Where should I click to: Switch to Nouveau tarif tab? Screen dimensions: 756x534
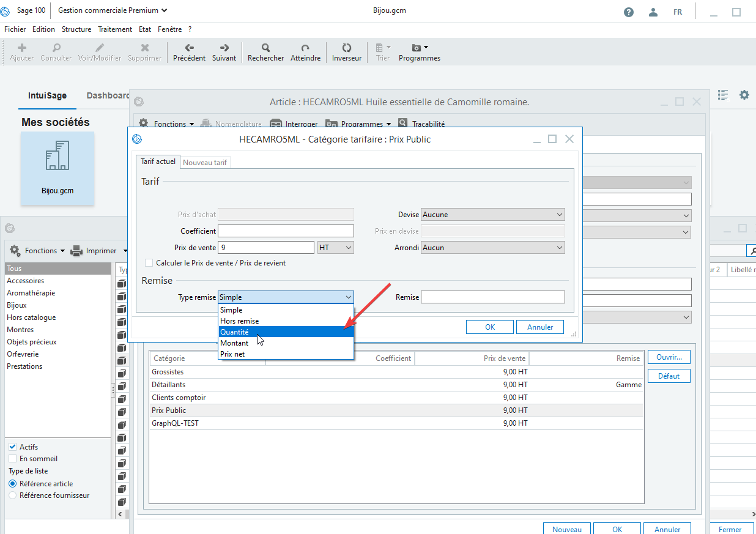(205, 162)
